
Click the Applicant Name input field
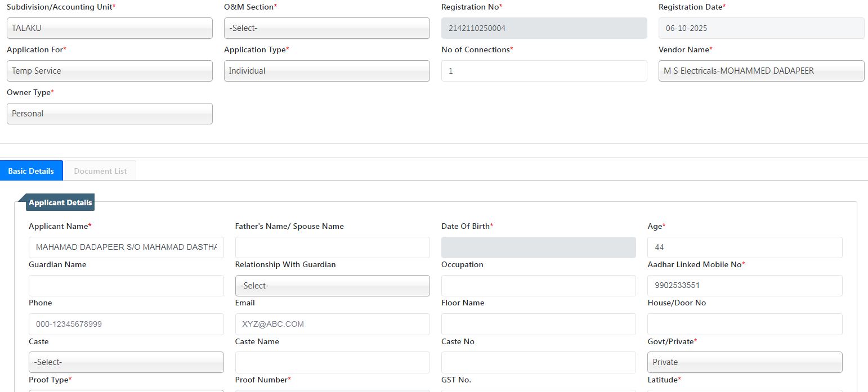coord(126,247)
